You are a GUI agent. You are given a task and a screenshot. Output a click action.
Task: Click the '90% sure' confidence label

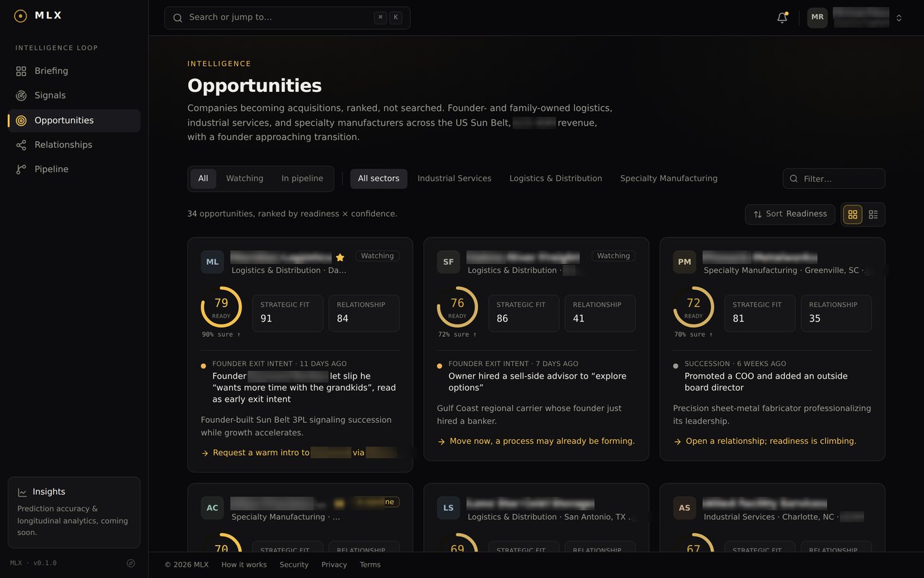click(221, 335)
